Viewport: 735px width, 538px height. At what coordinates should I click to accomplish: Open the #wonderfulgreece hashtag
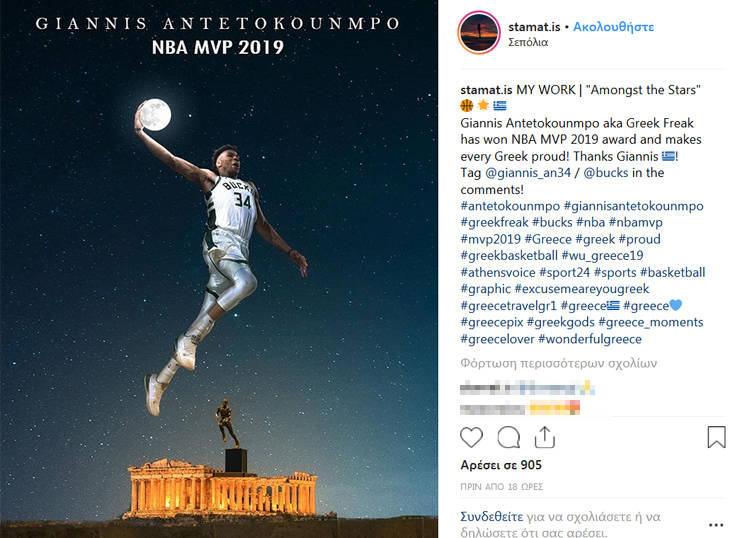(590, 339)
